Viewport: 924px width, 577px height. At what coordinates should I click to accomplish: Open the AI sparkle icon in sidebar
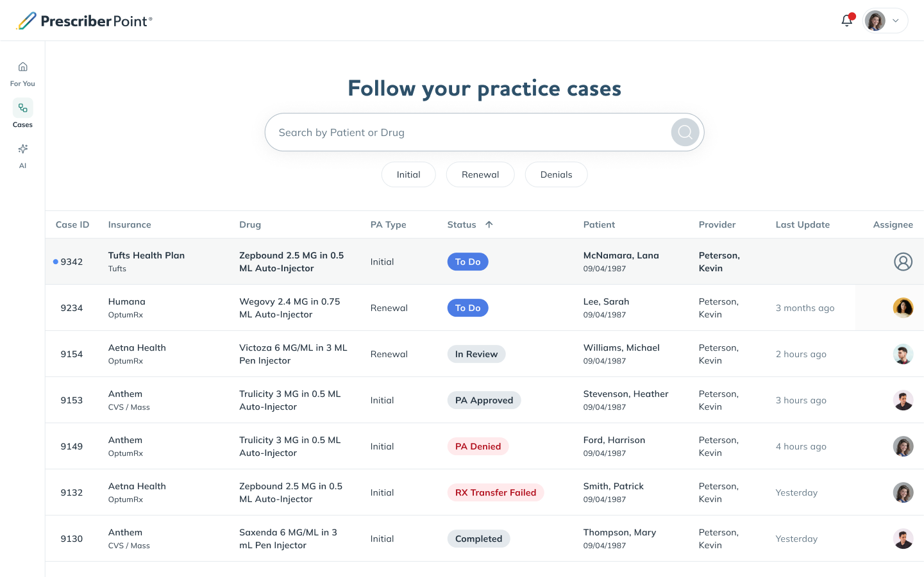point(22,149)
